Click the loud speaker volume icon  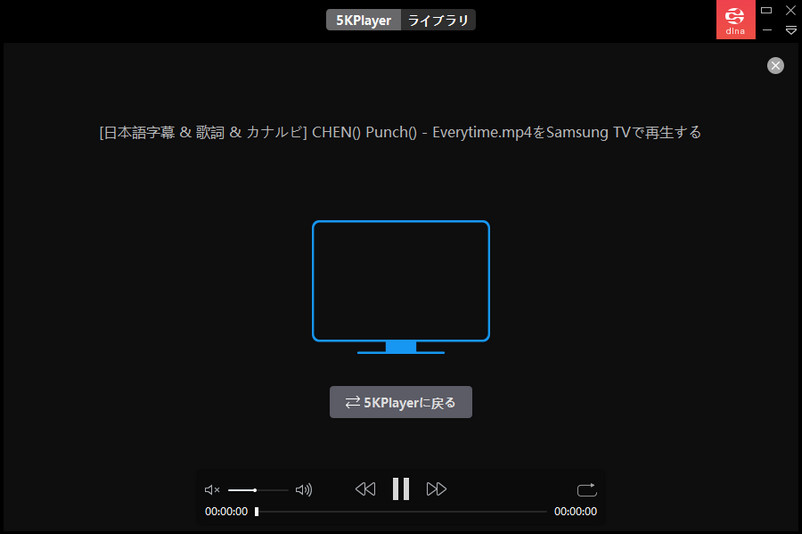tap(304, 490)
